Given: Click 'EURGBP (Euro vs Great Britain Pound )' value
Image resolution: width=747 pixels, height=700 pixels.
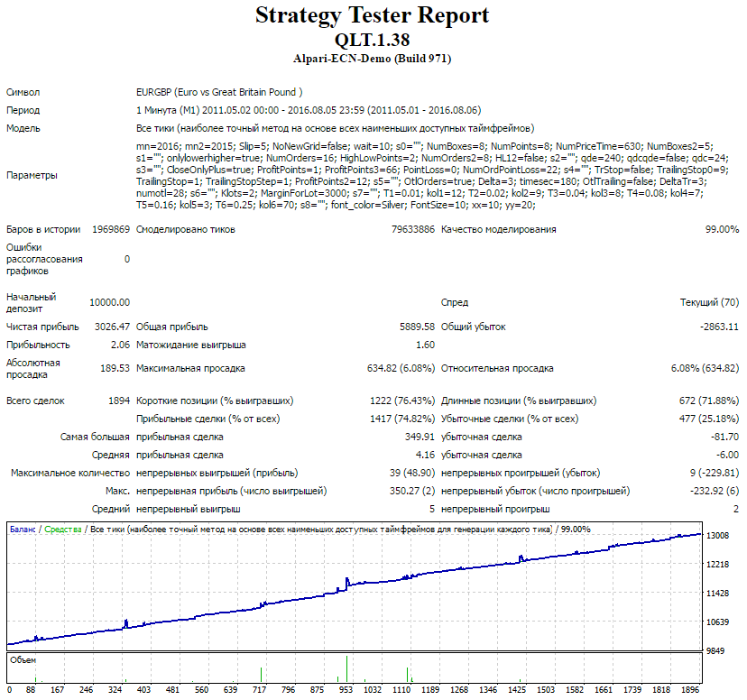Looking at the screenshot, I should point(219,92).
